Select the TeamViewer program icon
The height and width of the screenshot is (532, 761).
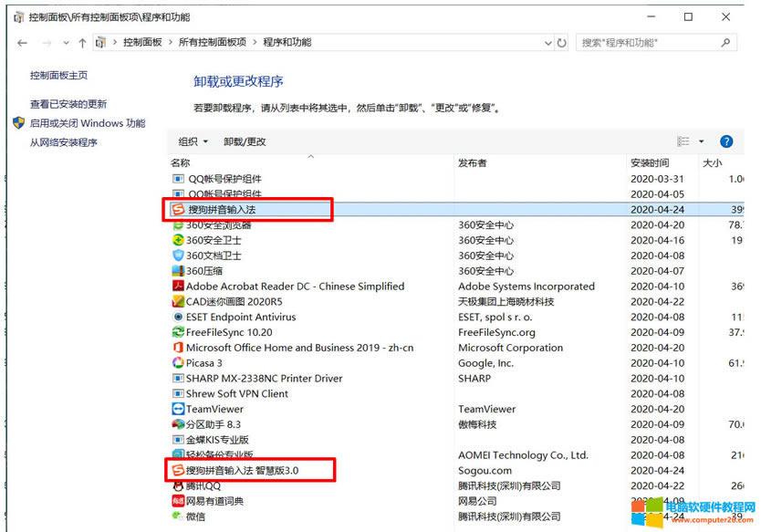click(x=179, y=409)
